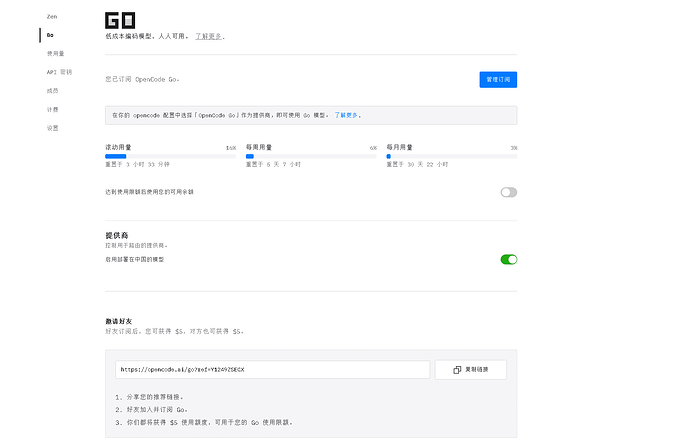Click the 每月用量 progress bar
This screenshot has width=690, height=447.
point(452,156)
